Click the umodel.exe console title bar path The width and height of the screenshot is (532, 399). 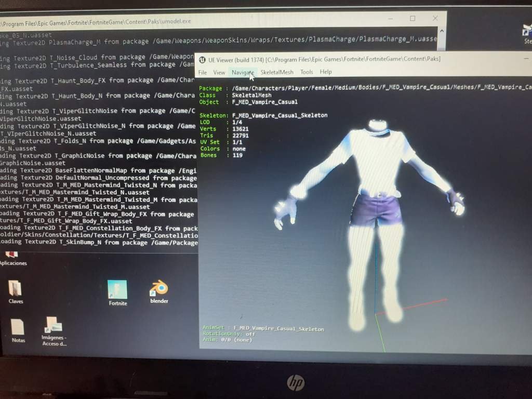(96, 22)
